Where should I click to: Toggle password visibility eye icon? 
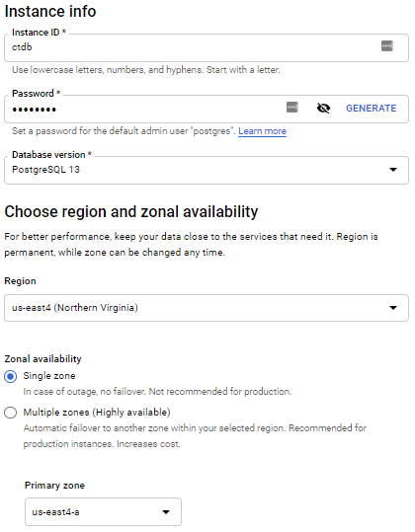[323, 109]
